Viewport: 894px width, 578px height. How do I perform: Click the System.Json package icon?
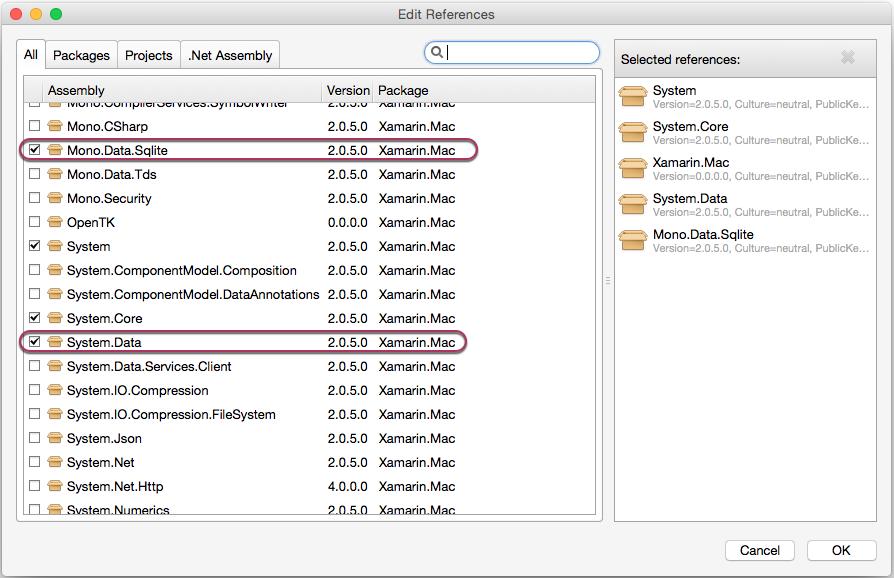(55, 438)
